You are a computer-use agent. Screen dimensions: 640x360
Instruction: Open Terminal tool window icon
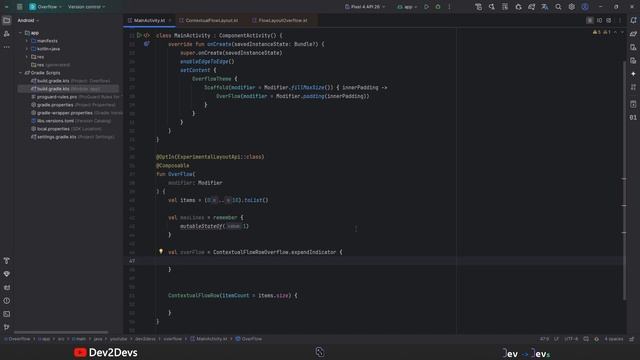click(7, 314)
